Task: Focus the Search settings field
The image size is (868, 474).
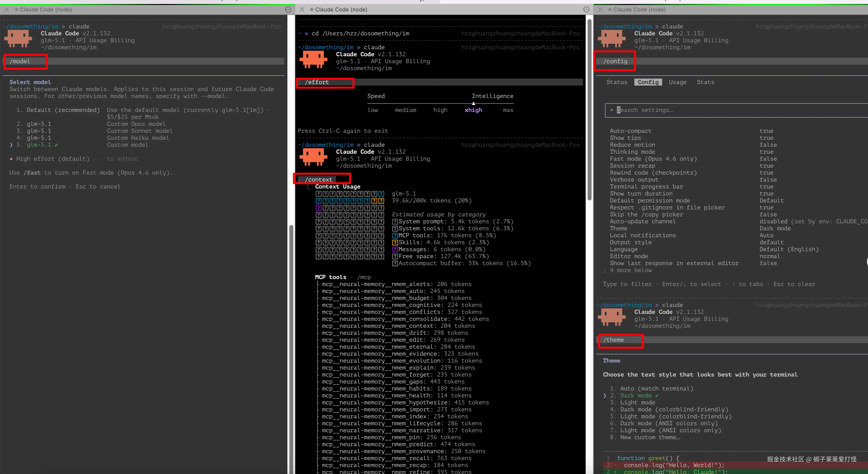Action: pyautogui.click(x=736, y=110)
